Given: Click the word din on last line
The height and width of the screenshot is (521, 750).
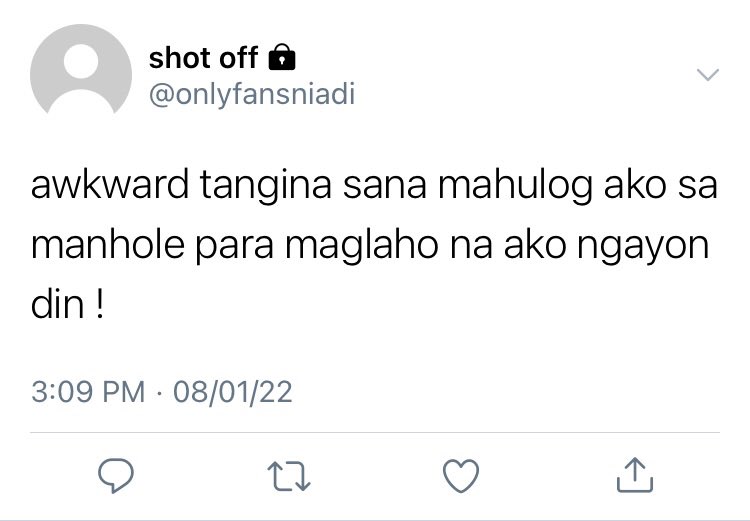Looking at the screenshot, I should tap(57, 305).
